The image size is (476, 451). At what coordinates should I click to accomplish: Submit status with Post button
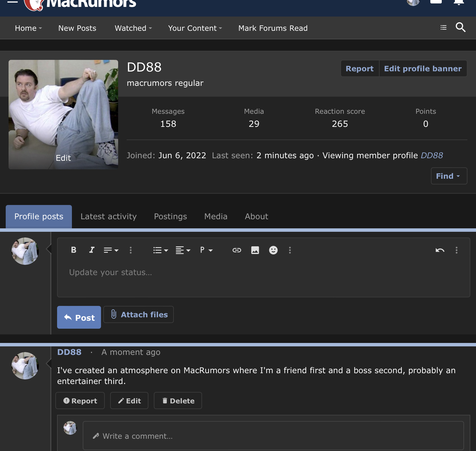(x=79, y=317)
